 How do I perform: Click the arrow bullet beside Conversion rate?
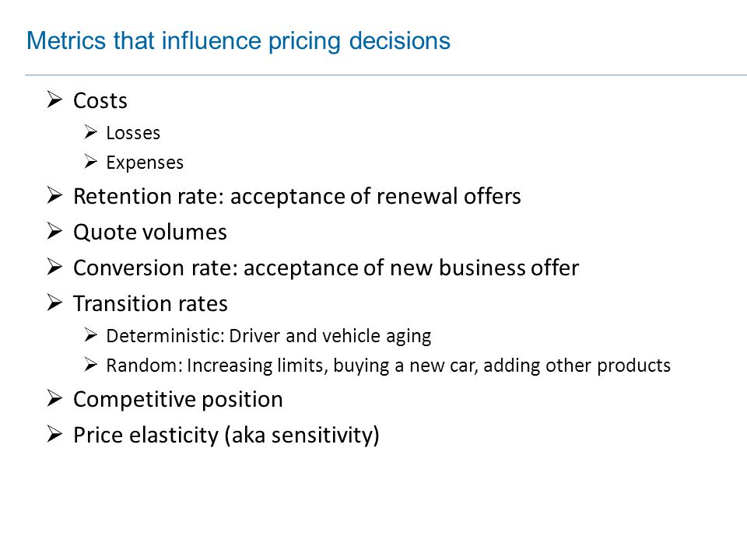click(x=54, y=267)
